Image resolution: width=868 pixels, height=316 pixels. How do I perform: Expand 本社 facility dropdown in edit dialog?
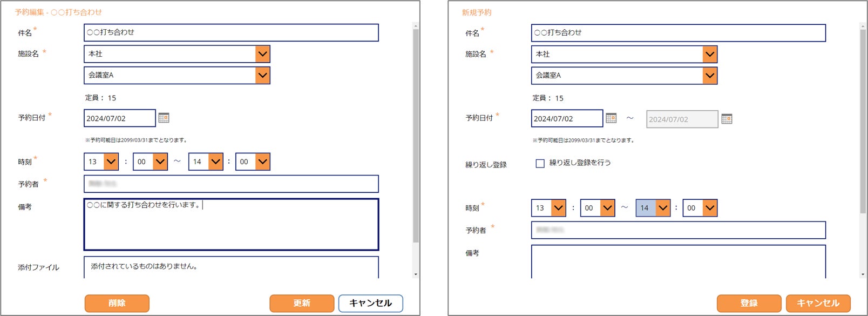[262, 54]
